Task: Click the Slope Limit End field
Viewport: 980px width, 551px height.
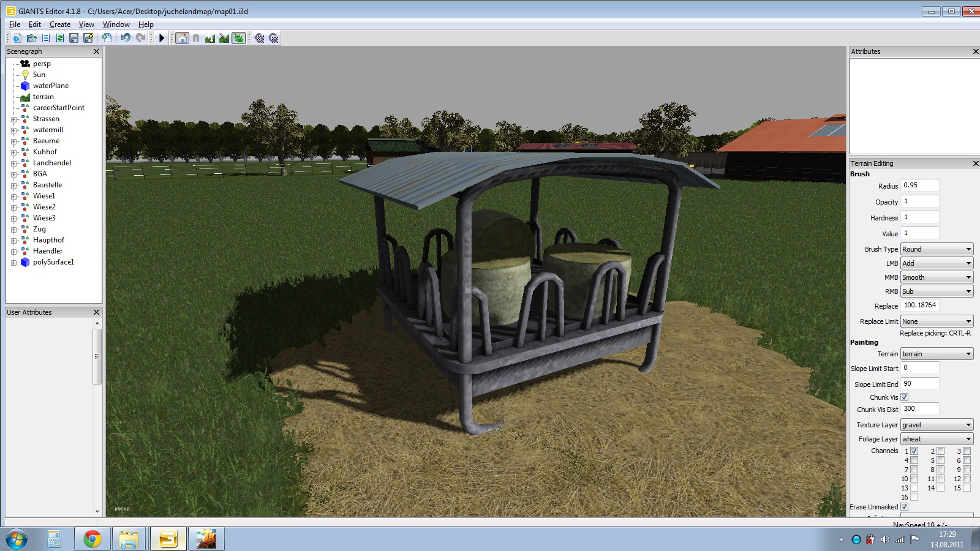Action: [919, 384]
